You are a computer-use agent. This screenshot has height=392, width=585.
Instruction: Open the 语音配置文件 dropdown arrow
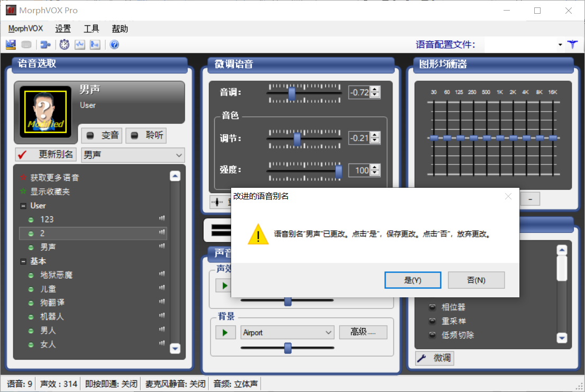(560, 45)
